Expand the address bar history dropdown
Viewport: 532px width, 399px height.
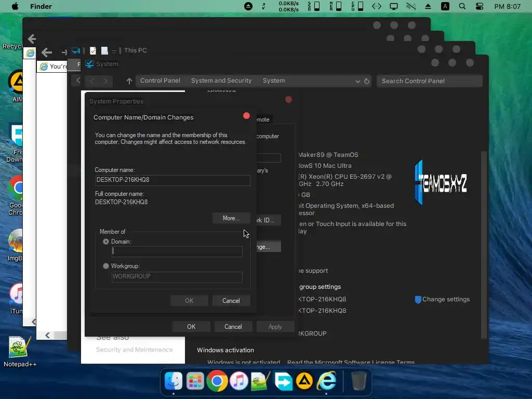coord(357,82)
